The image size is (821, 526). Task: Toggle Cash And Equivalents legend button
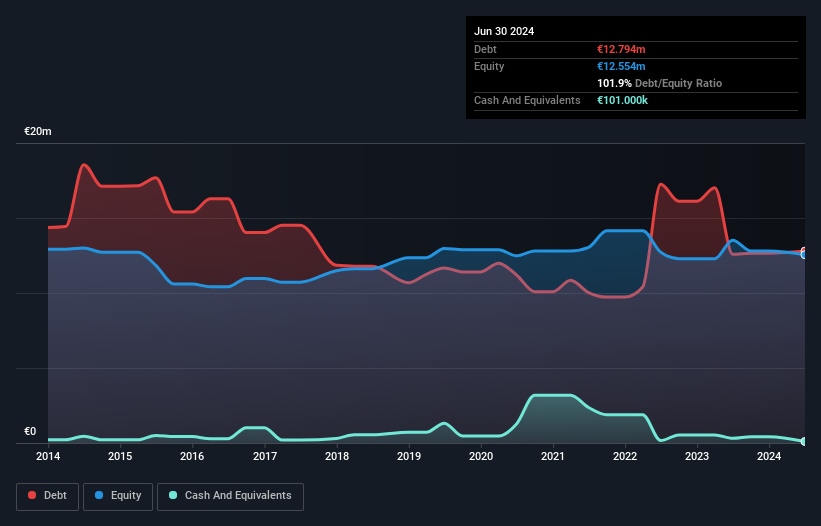pyautogui.click(x=230, y=496)
